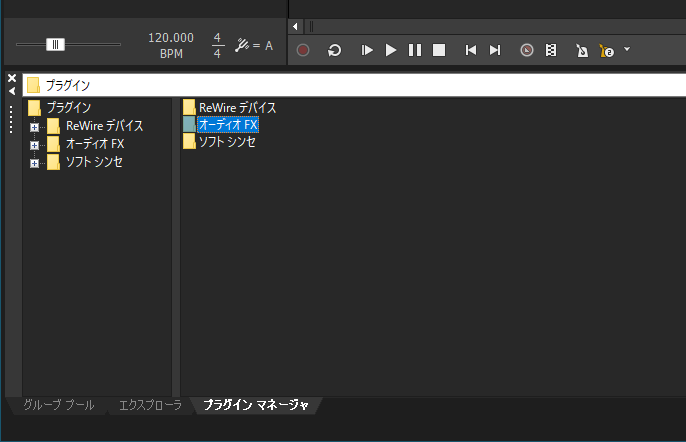This screenshot has width=686, height=442.
Task: Switch to グループ プール tab
Action: [58, 405]
